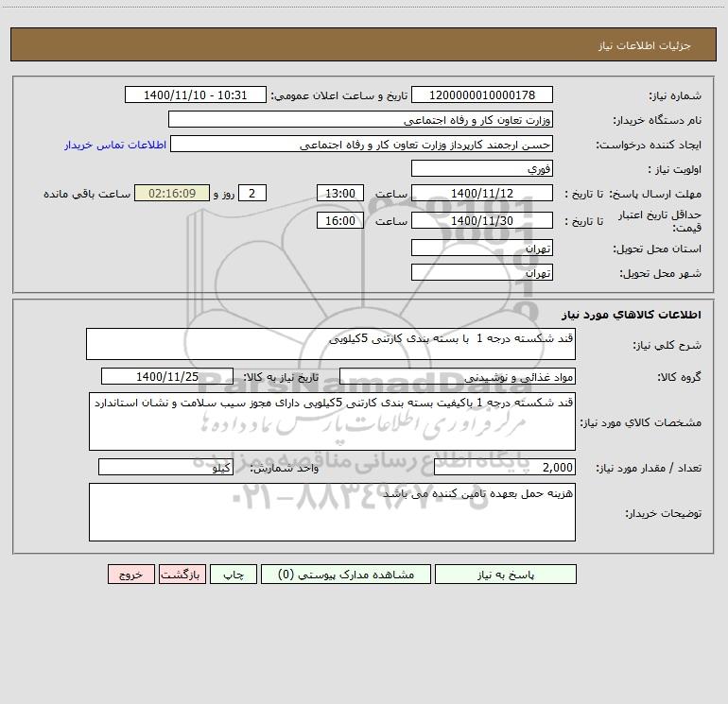
Task: Click the 'نام دستگاه خریدار:' label
Action: (x=657, y=120)
